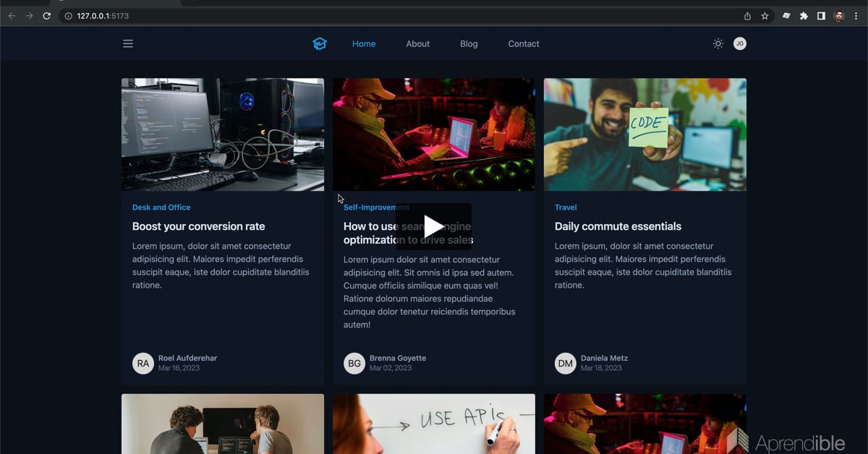The width and height of the screenshot is (868, 454).
Task: Click the date Mar 18, 2023
Action: click(601, 368)
